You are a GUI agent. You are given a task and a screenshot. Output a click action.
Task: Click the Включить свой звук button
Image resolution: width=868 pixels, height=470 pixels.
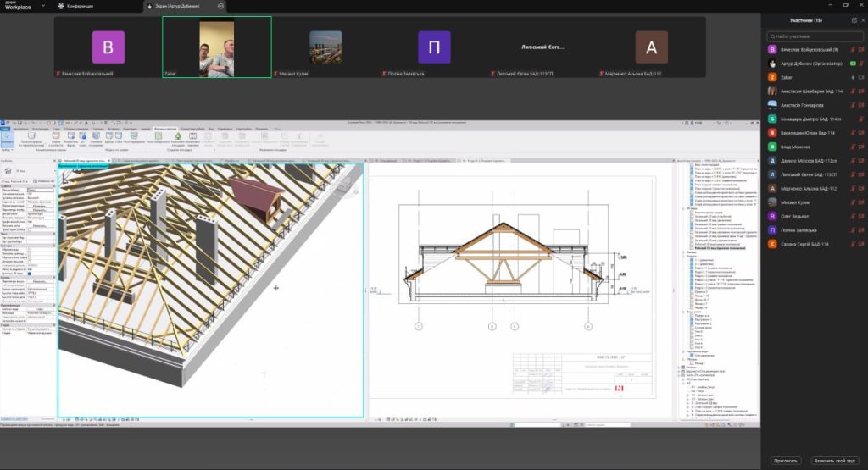[836, 461]
